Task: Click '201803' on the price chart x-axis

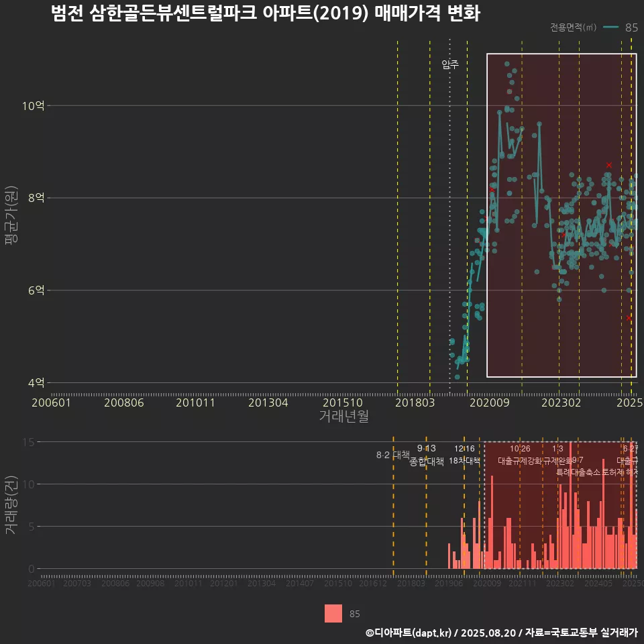Action: tap(415, 402)
